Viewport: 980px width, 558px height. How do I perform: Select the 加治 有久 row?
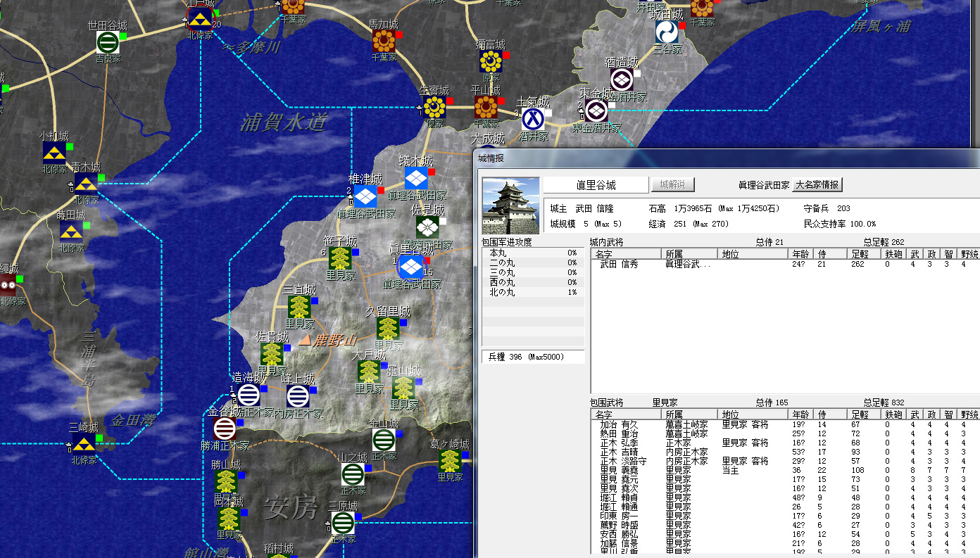(785, 425)
